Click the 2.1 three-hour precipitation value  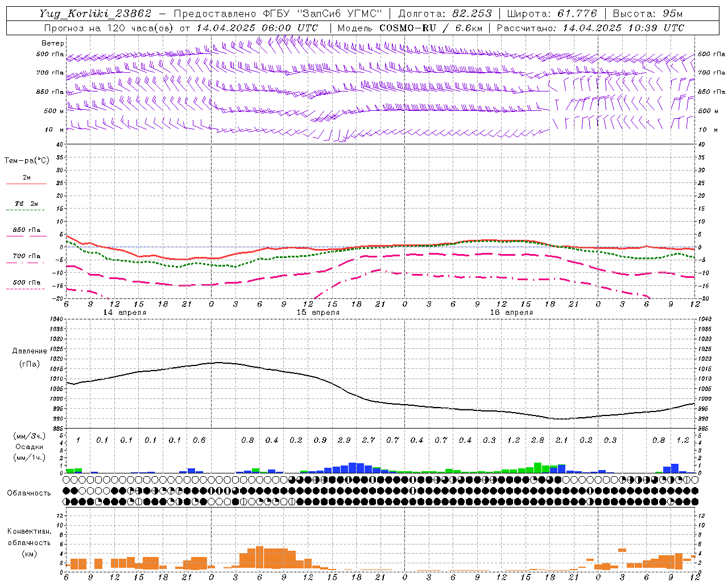[562, 440]
